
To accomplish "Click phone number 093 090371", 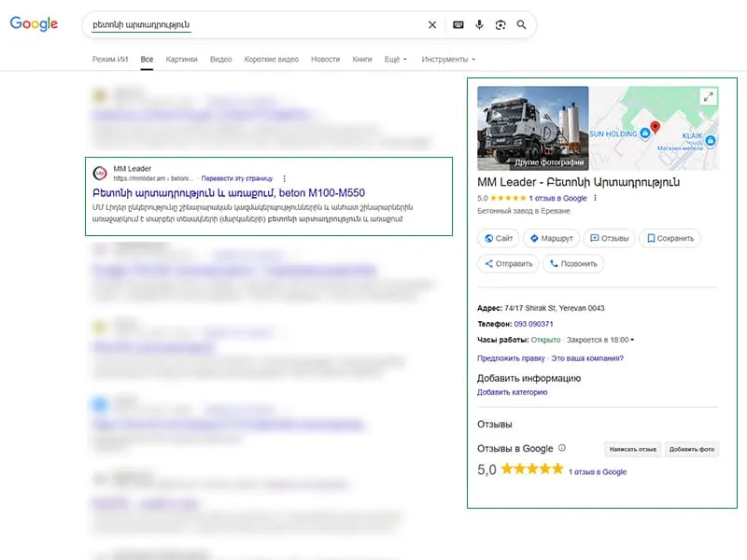I will click(x=533, y=324).
